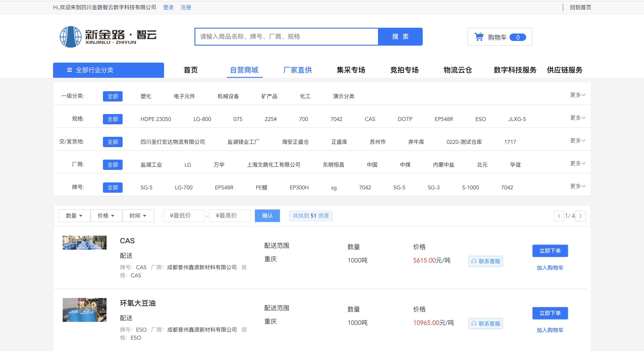The height and width of the screenshot is (351, 644).
Task: Expand 更多 in the 牌号 row
Action: pyautogui.click(x=578, y=186)
